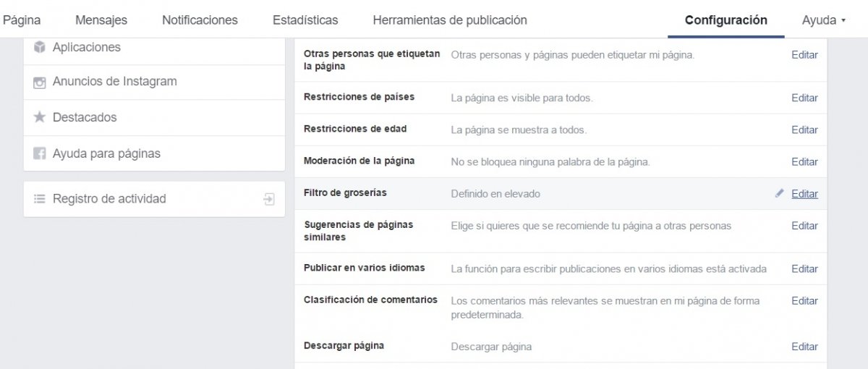This screenshot has height=369, width=868.
Task: Click the Facebook icon beside Ayuda para páginas
Action: click(x=40, y=153)
